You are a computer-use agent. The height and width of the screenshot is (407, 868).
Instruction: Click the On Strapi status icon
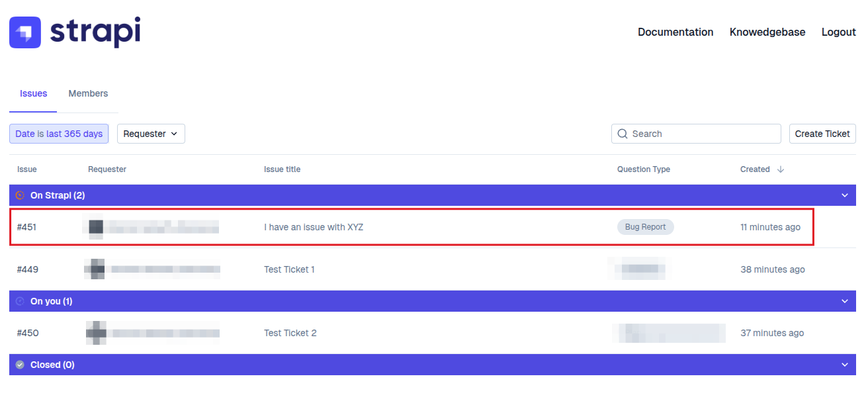[x=20, y=195]
